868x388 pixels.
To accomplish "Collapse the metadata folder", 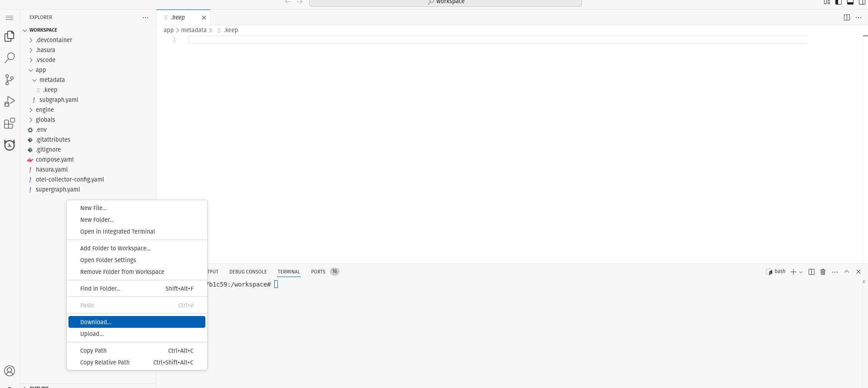I will [52, 80].
